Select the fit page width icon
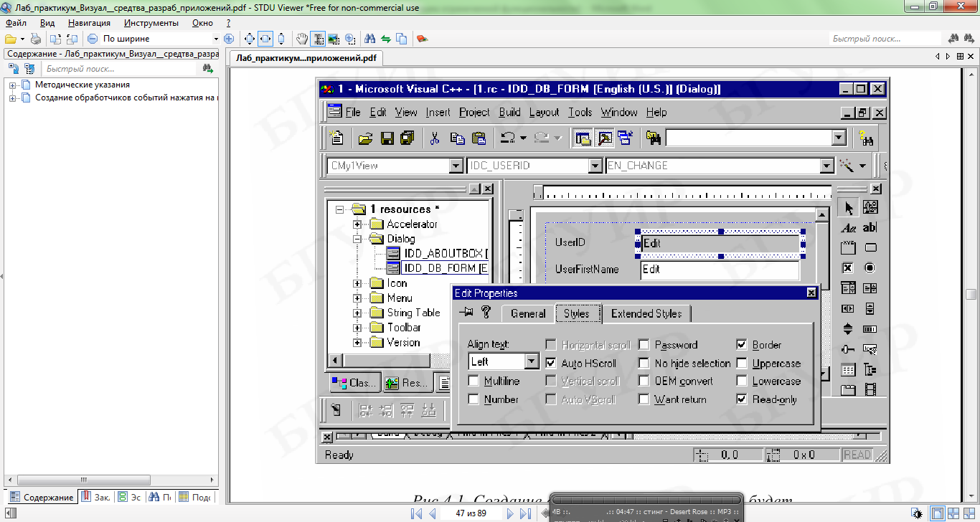Image resolution: width=980 pixels, height=522 pixels. tap(265, 39)
